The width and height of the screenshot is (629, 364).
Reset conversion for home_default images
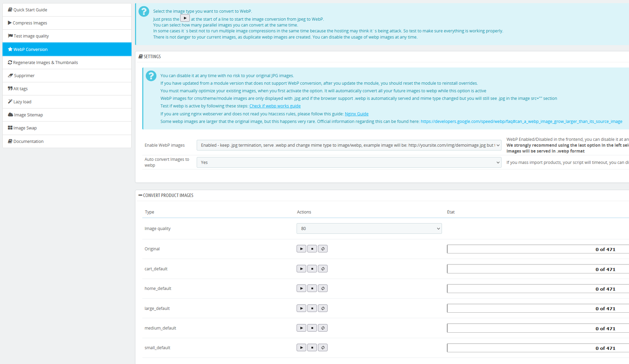pos(323,288)
